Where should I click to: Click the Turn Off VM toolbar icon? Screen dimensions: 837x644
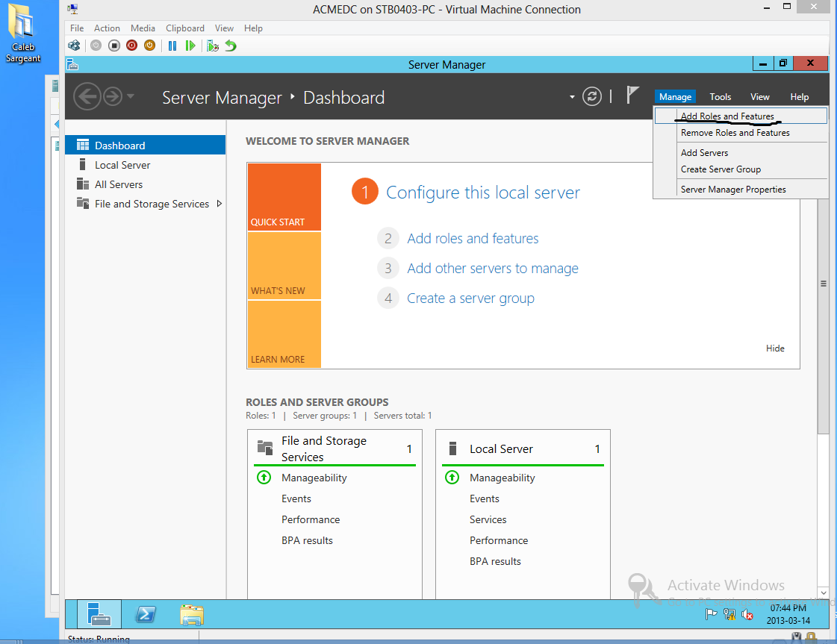114,46
